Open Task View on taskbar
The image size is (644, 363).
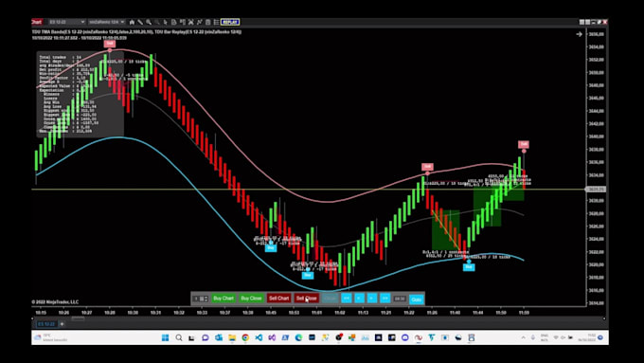click(192, 337)
